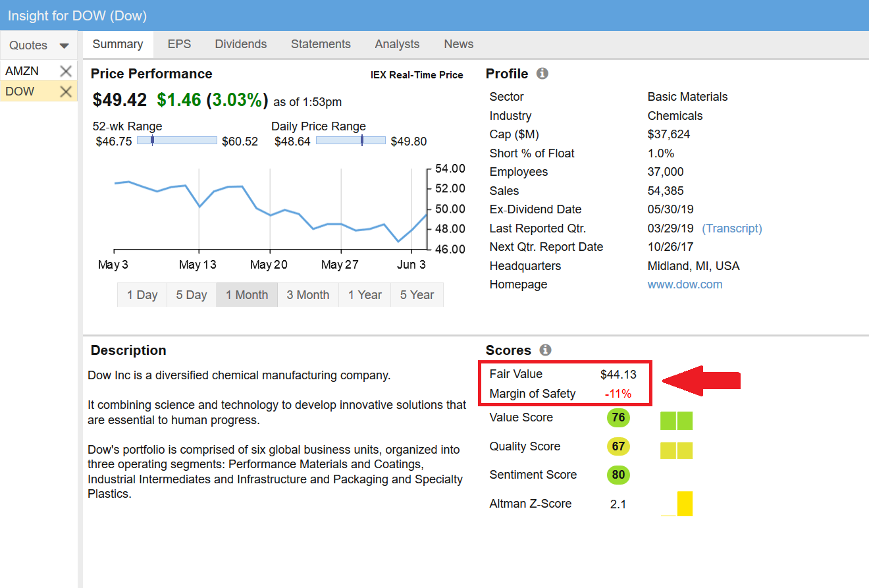View the Analysts tab
869x588 pixels.
(397, 44)
